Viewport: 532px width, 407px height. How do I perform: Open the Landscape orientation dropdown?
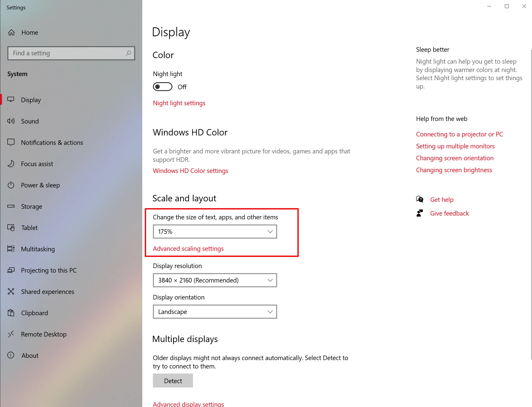coord(215,312)
